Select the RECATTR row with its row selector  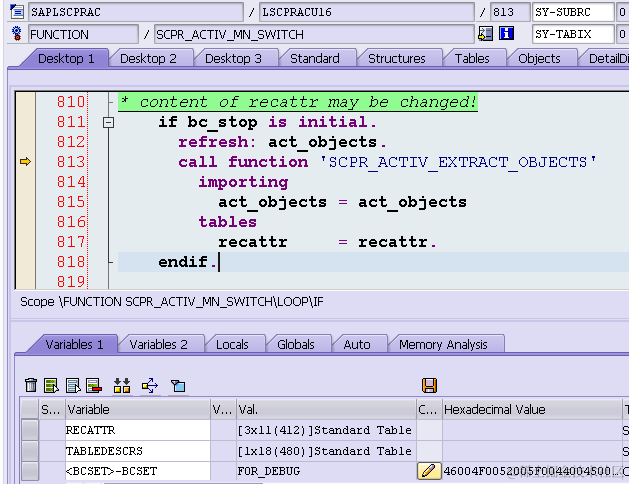point(30,430)
